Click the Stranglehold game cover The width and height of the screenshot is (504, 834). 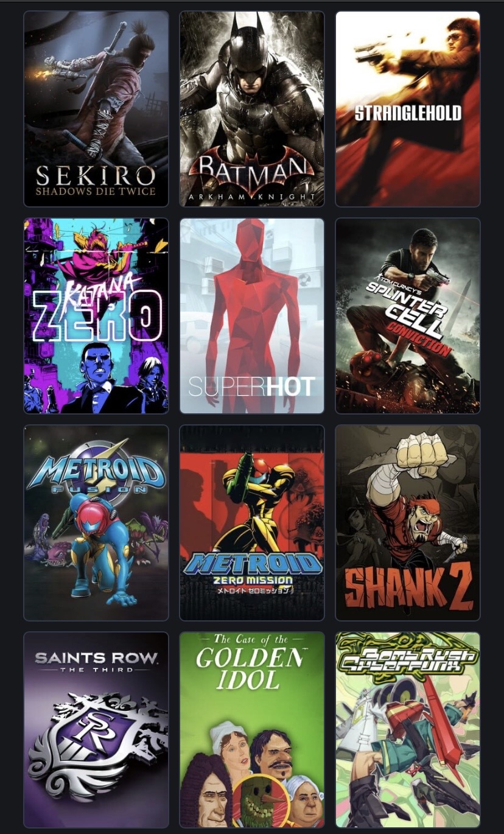[408, 109]
